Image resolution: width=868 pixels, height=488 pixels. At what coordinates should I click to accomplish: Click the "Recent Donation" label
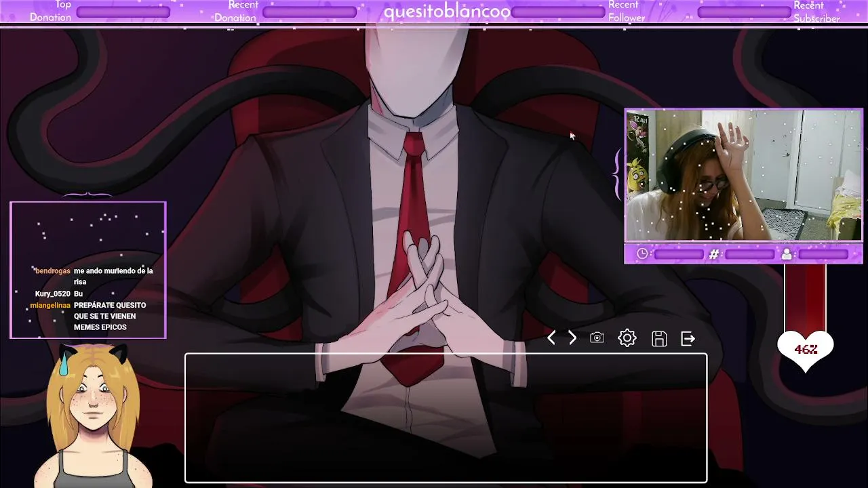coord(236,11)
